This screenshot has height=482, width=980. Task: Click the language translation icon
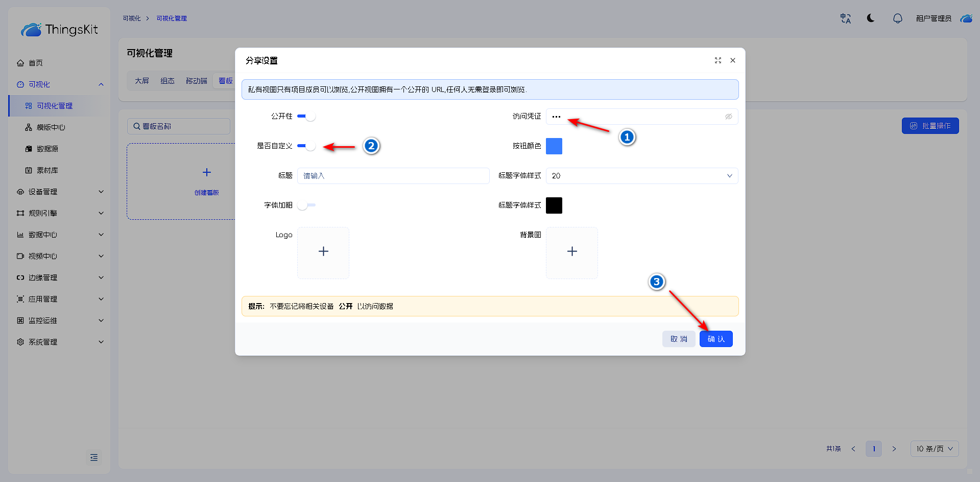[845, 18]
